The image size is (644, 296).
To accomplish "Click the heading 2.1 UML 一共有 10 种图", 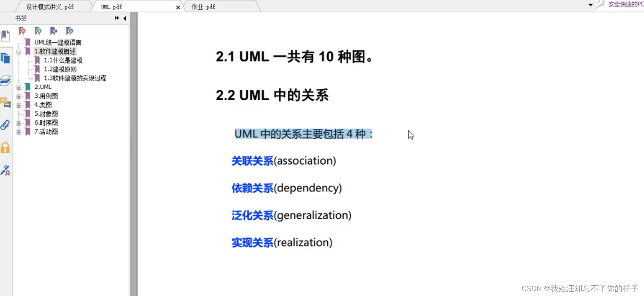I will (x=295, y=57).
